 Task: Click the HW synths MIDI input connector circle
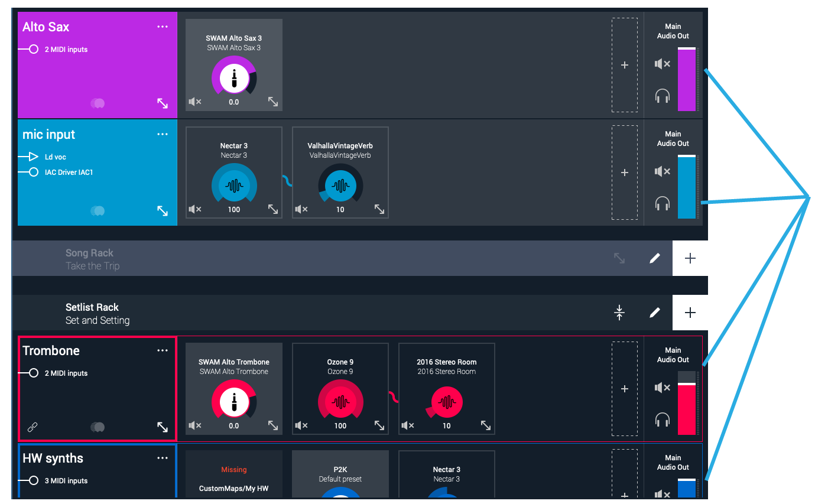(34, 481)
